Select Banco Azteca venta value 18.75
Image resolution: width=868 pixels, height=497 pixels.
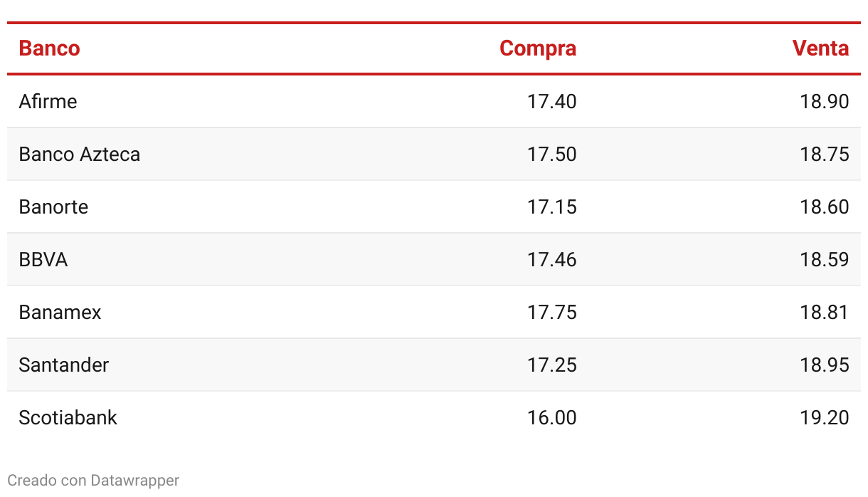825,154
